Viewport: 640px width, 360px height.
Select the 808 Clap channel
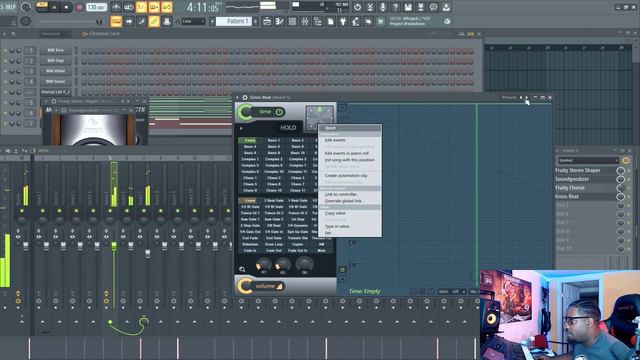click(x=56, y=60)
